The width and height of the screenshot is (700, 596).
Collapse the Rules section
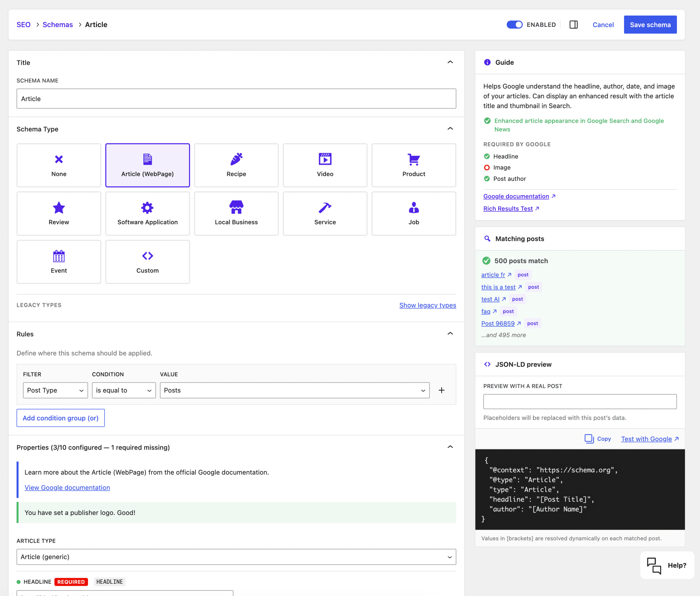pos(450,334)
